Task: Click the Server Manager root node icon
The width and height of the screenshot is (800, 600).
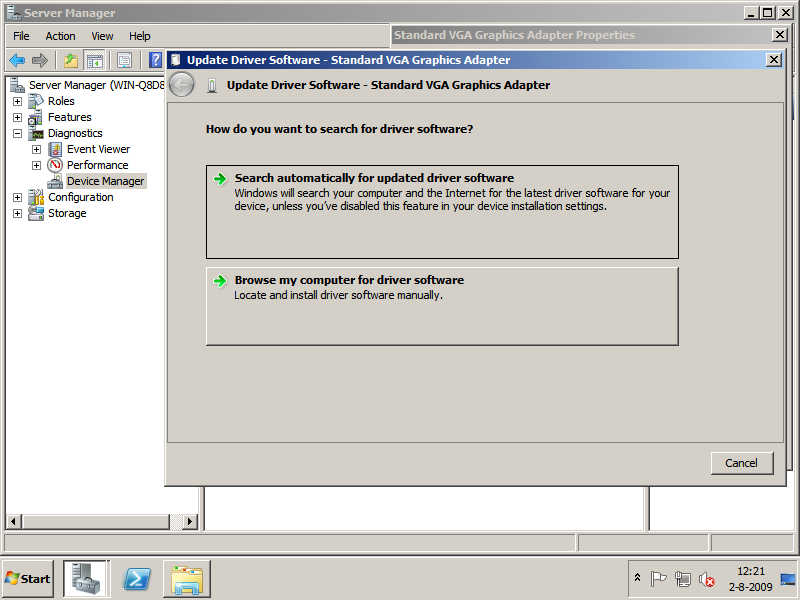Action: coord(17,85)
